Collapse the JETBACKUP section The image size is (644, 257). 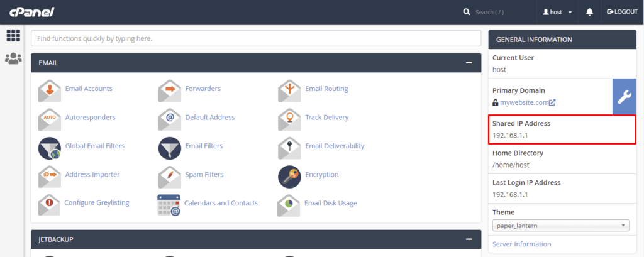(469, 239)
